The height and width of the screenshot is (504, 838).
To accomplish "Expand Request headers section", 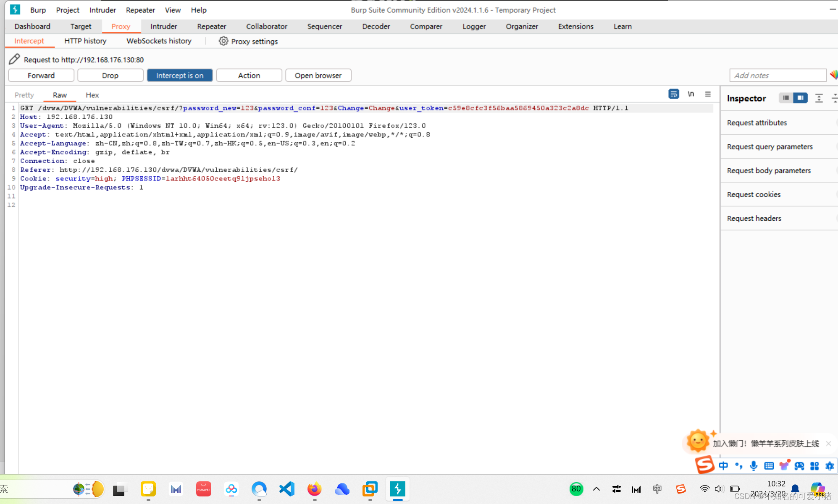I will [779, 218].
